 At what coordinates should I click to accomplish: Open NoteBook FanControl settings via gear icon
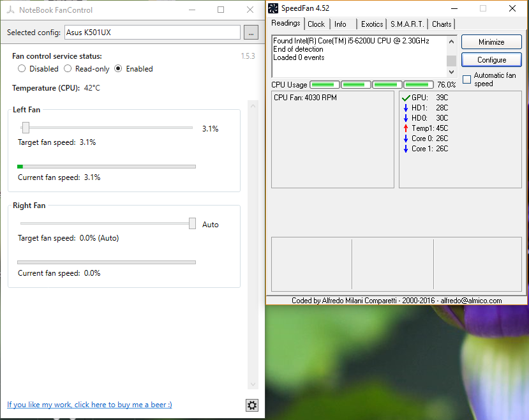[x=251, y=405]
